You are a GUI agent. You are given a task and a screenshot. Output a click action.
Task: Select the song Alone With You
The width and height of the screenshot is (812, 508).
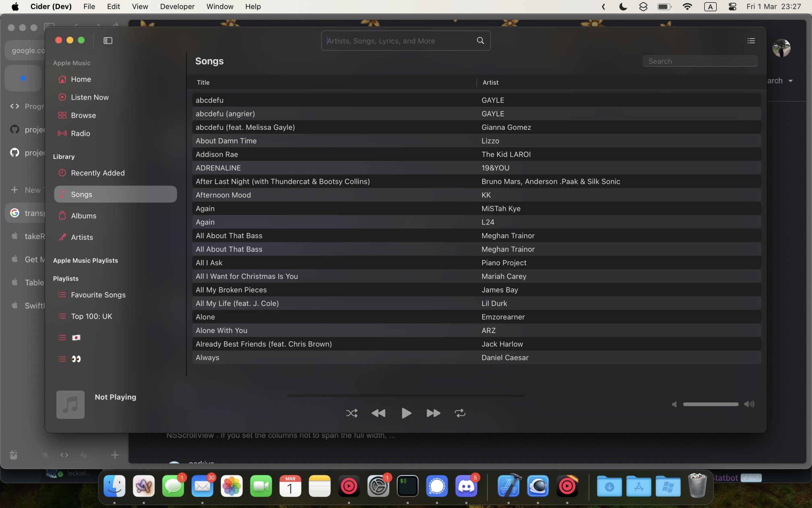[476, 331]
